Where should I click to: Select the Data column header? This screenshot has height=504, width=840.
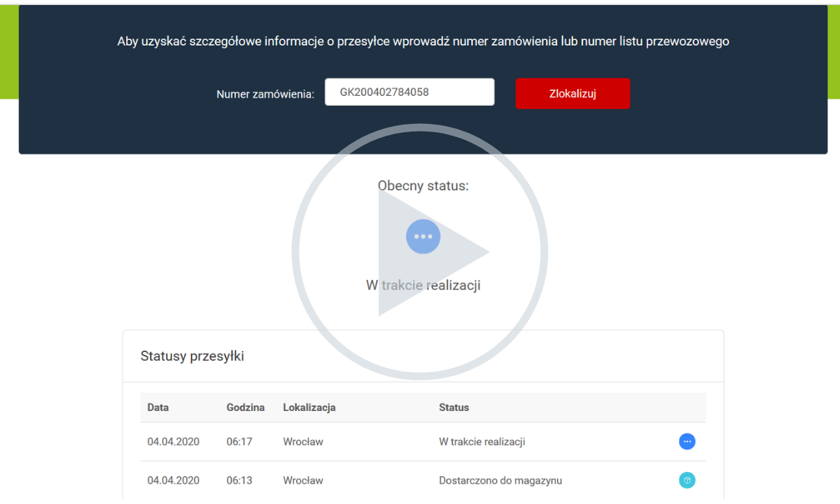pos(158,407)
